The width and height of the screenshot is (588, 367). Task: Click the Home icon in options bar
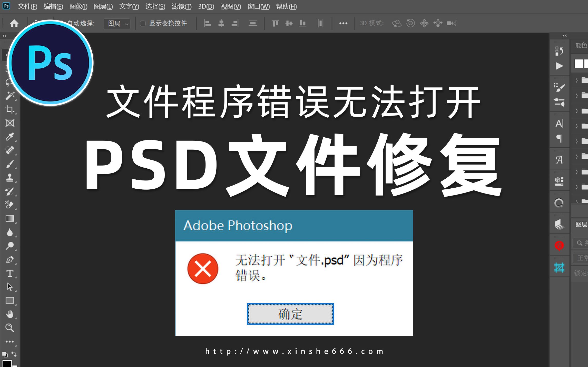pyautogui.click(x=14, y=23)
